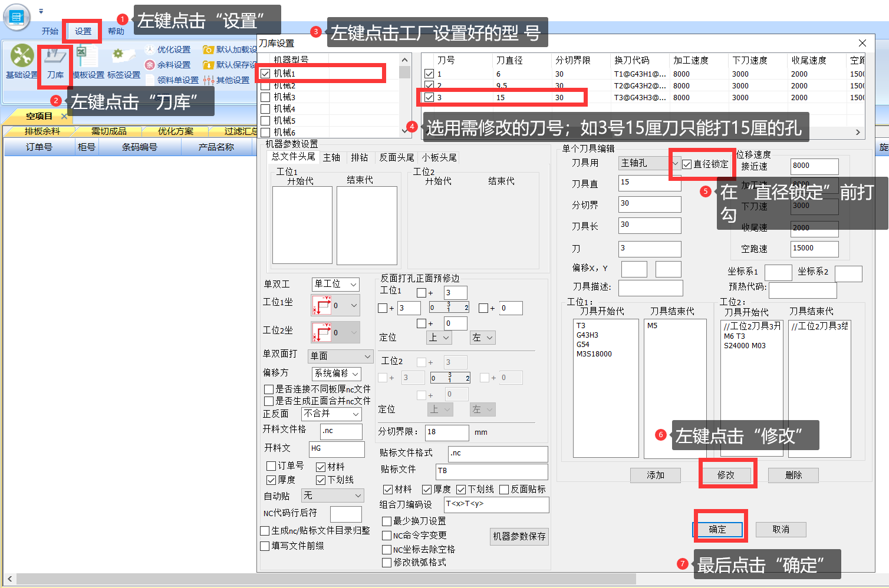The image size is (889, 588).
Task: Click the 确定 button
Action: (717, 530)
